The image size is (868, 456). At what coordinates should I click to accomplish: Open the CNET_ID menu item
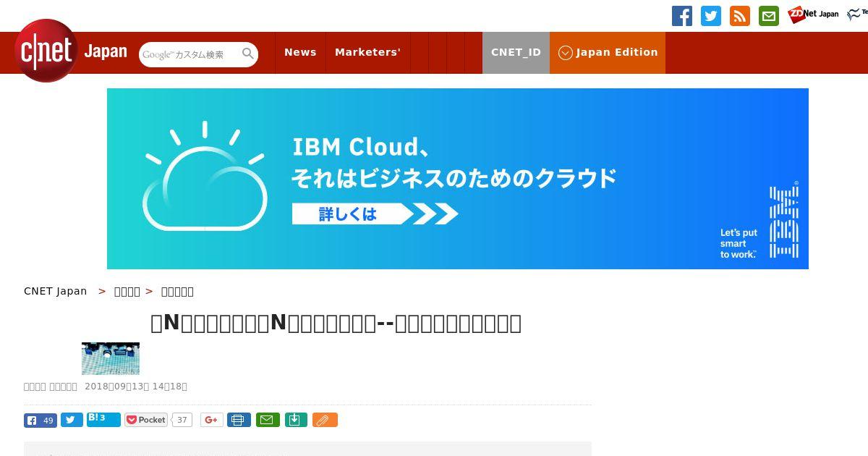[516, 52]
